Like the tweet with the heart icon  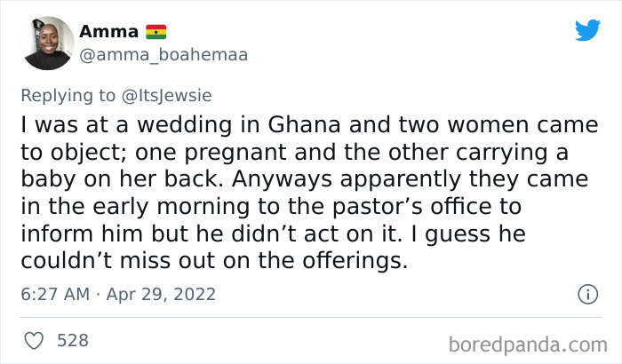click(33, 340)
